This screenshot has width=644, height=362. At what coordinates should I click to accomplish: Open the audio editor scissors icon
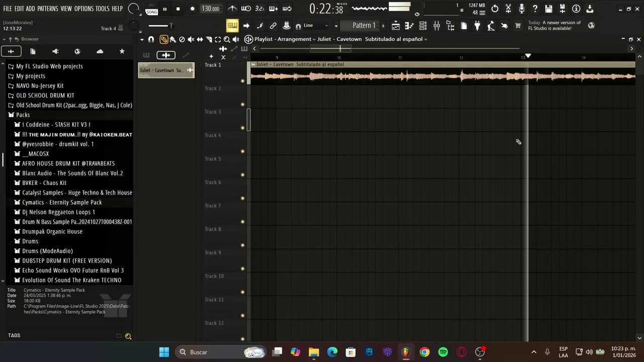click(508, 9)
